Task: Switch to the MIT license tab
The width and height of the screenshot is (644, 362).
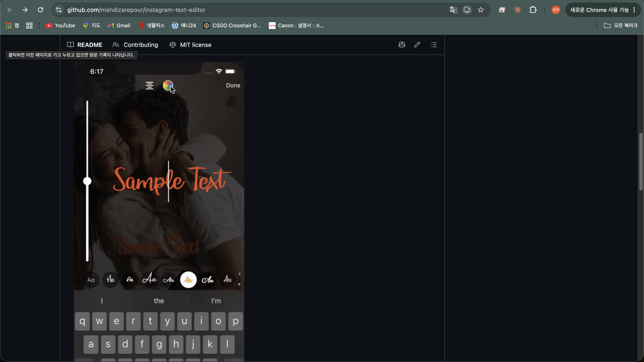Action: tap(190, 45)
